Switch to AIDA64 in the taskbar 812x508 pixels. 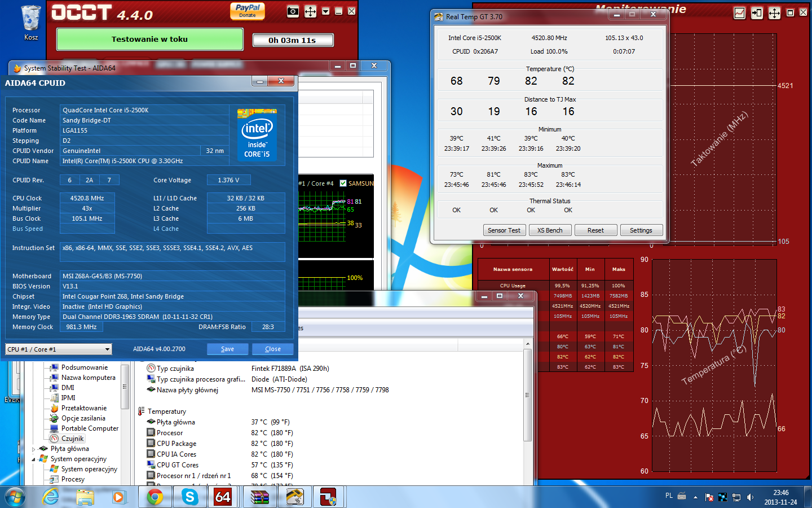pyautogui.click(x=223, y=497)
